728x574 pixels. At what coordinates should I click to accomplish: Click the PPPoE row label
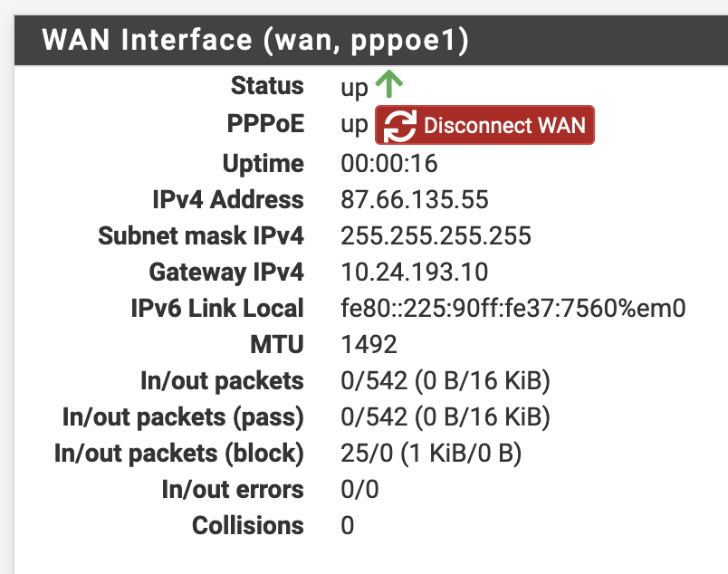pos(264,125)
